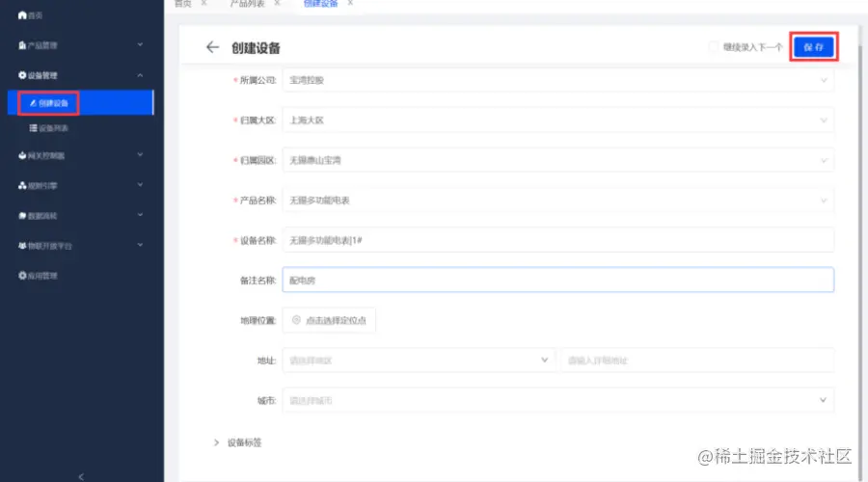Tick the 继续录入下一个 checkbox
This screenshot has width=868, height=482.
(x=713, y=47)
